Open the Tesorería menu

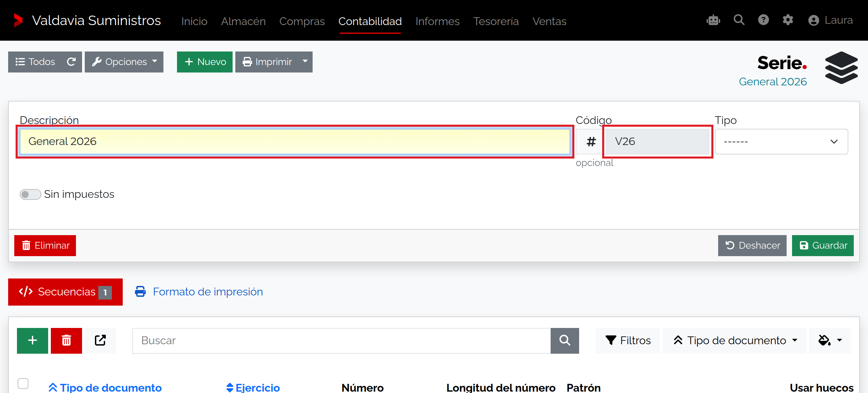(x=496, y=21)
